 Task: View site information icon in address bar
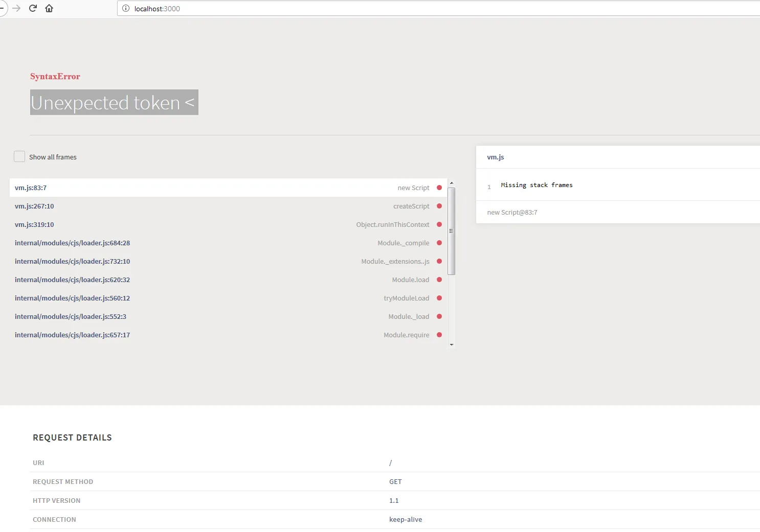126,8
